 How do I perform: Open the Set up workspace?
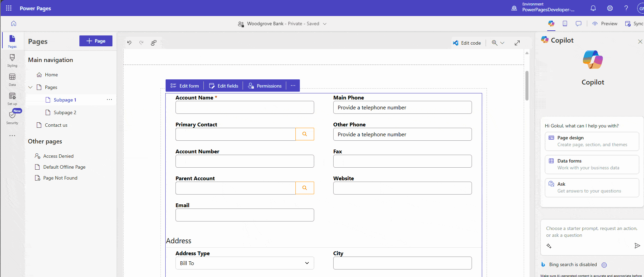(x=12, y=98)
